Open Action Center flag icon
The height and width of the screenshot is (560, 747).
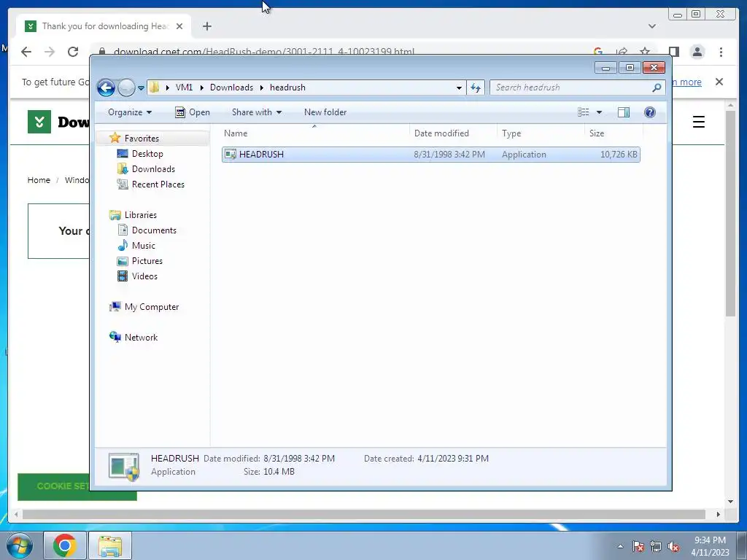click(x=638, y=546)
